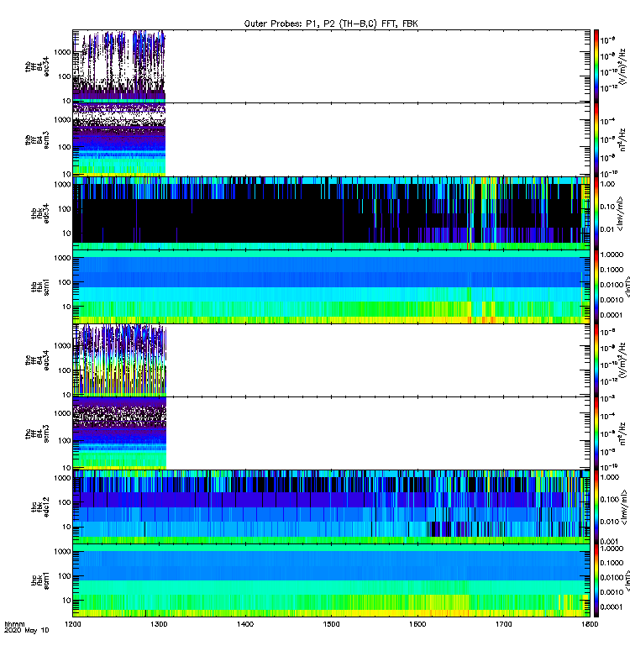Select the color bar beside thb eac34 panel
This screenshot has width=630, height=672.
pos(596,66)
